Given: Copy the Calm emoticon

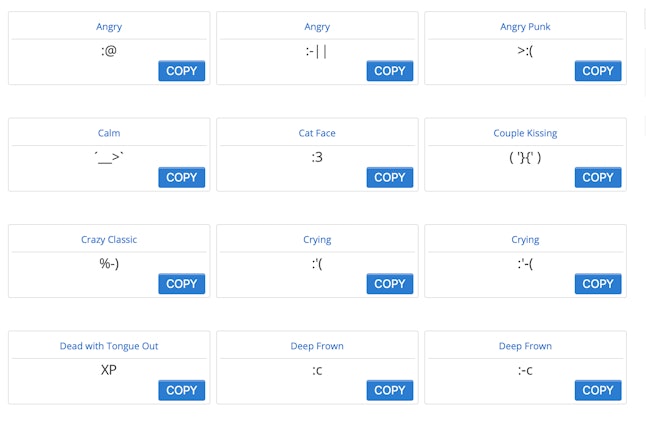Looking at the screenshot, I should 181,177.
